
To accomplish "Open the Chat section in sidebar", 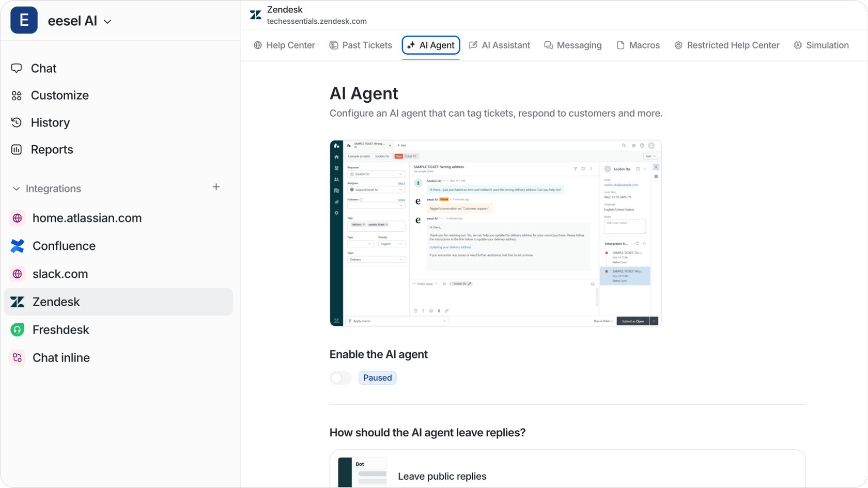I will [x=43, y=68].
